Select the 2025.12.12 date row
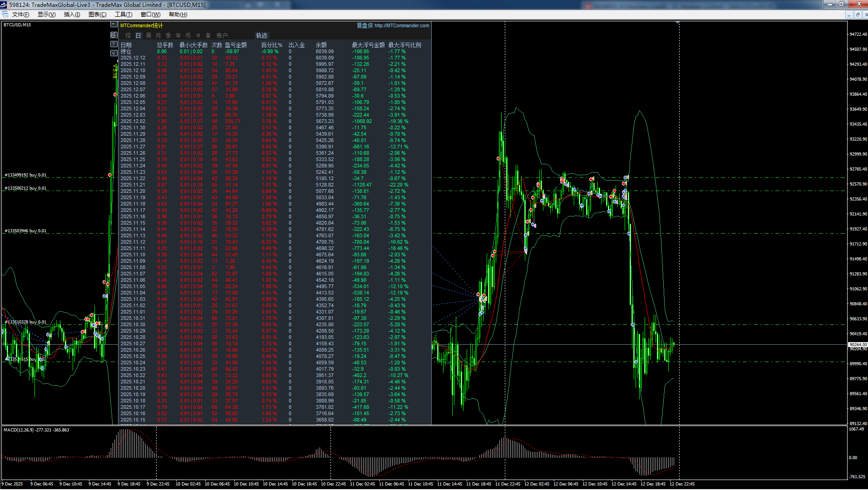Image resolution: width=868 pixels, height=490 pixels. (133, 58)
